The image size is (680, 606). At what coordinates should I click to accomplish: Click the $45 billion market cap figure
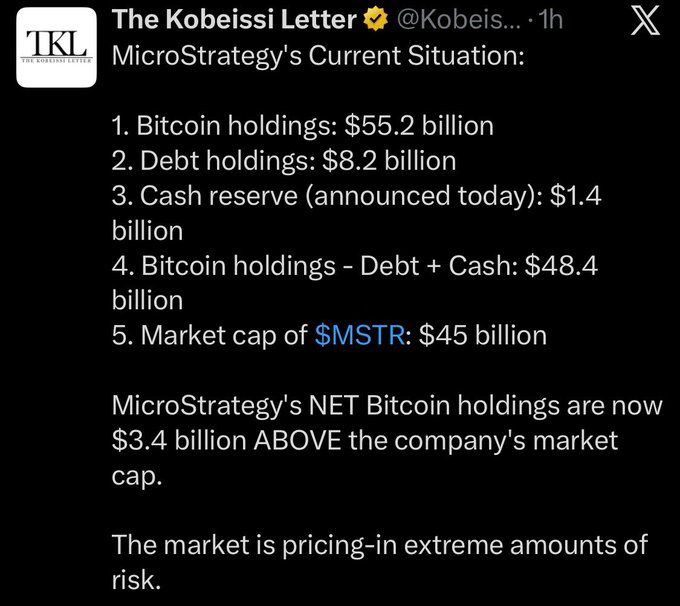[x=482, y=335]
